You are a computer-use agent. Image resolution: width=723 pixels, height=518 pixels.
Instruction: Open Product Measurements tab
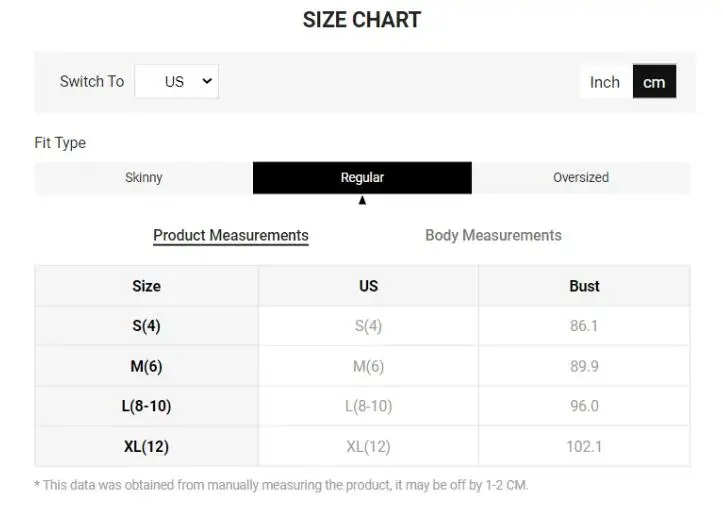230,236
